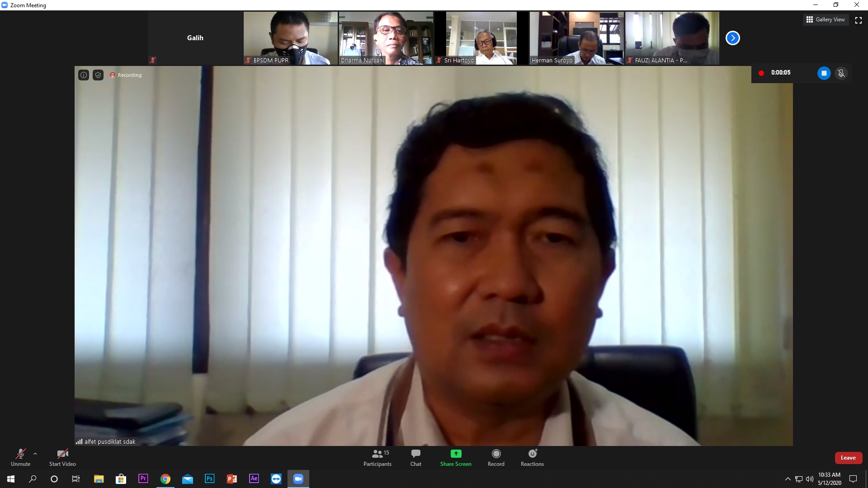Screen dimensions: 868x488
Task: Open Windows Start menu
Action: pyautogui.click(x=11, y=479)
